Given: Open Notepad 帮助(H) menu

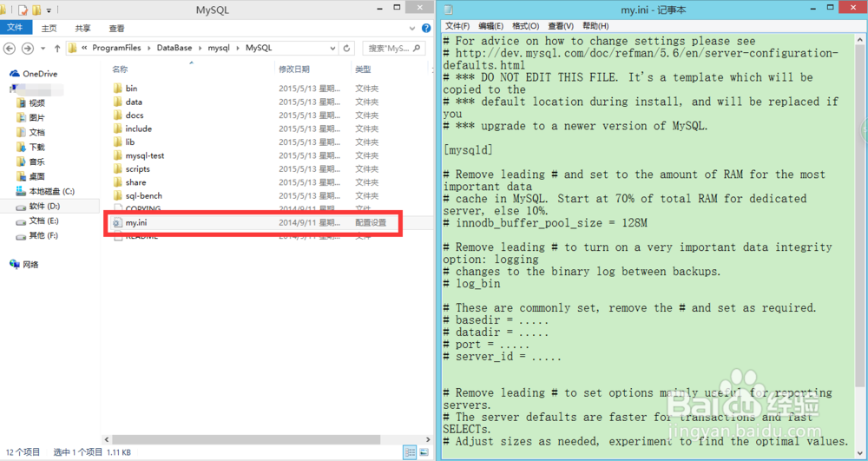Looking at the screenshot, I should point(595,26).
